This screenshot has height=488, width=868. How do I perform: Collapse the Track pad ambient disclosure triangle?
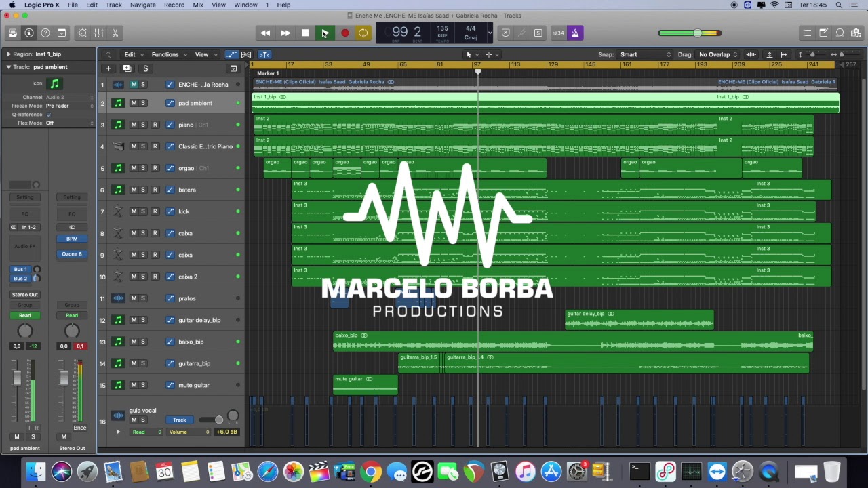tap(8, 67)
